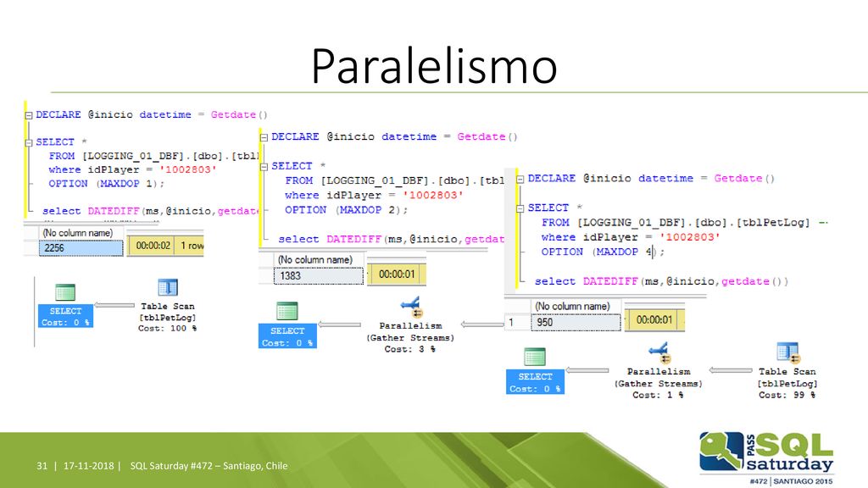The image size is (868, 488).
Task: Click the Parallelism (Gather Streams) Cost 1 % label
Action: pos(658,383)
